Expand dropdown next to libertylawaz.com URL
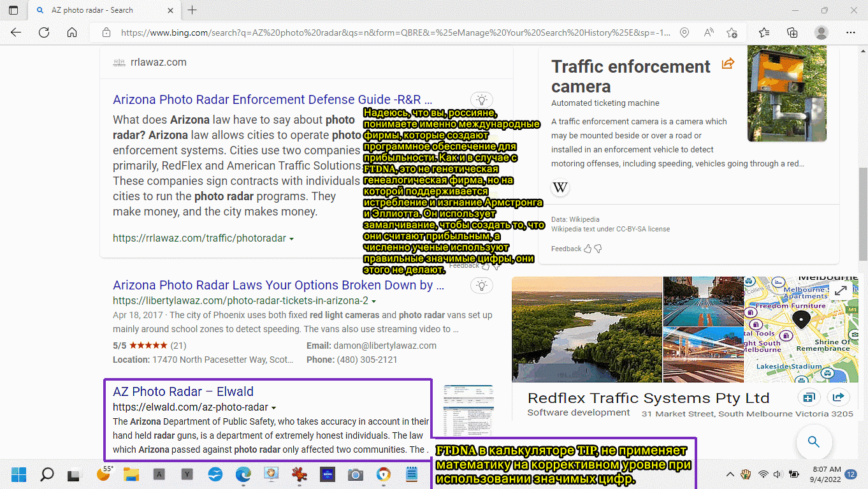Viewport: 868px width, 489px height. click(373, 301)
